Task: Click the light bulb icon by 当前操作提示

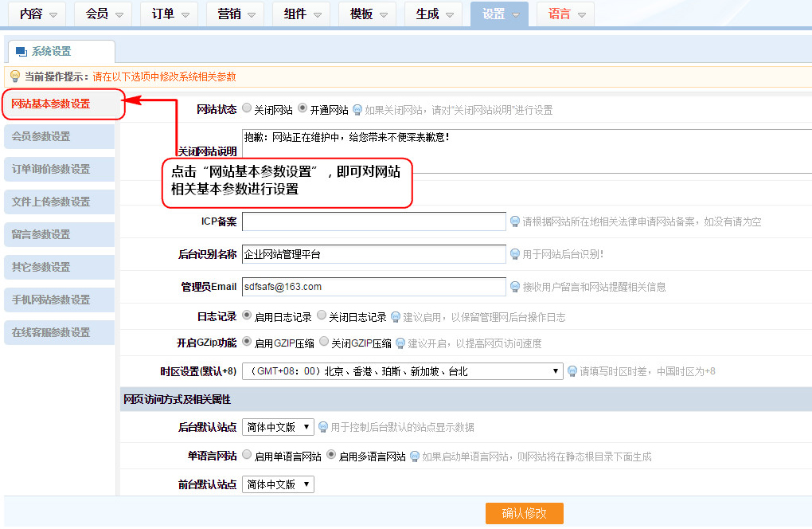Action: point(14,76)
